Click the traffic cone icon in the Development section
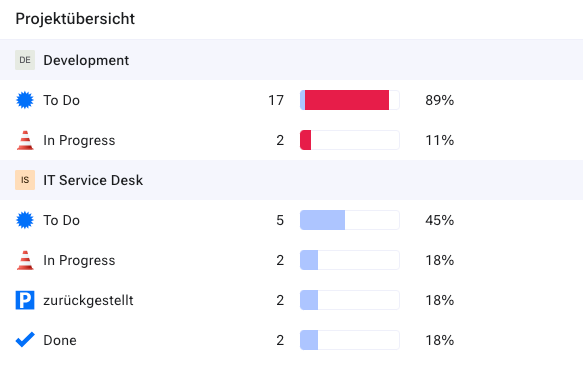583x373 pixels. (x=25, y=140)
